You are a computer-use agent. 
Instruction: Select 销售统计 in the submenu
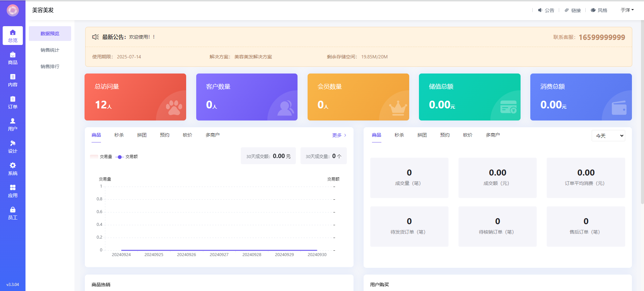pos(50,50)
